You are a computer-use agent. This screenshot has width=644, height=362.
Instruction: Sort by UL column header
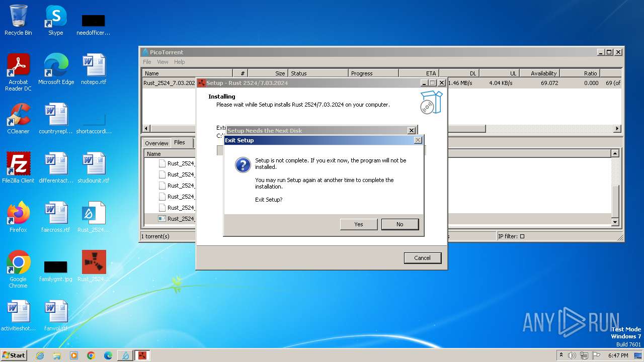[499, 73]
